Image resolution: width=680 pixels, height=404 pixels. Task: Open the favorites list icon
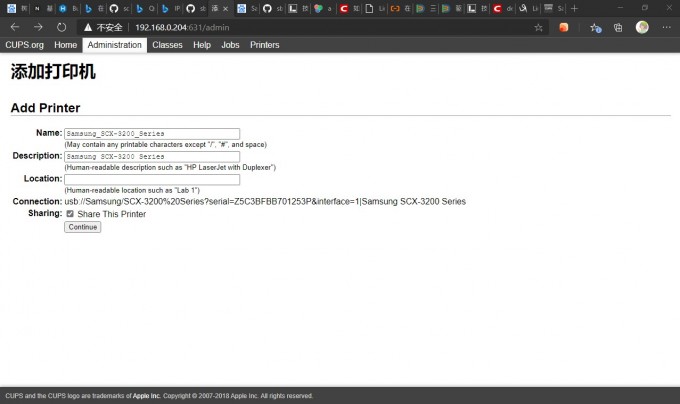tap(595, 28)
